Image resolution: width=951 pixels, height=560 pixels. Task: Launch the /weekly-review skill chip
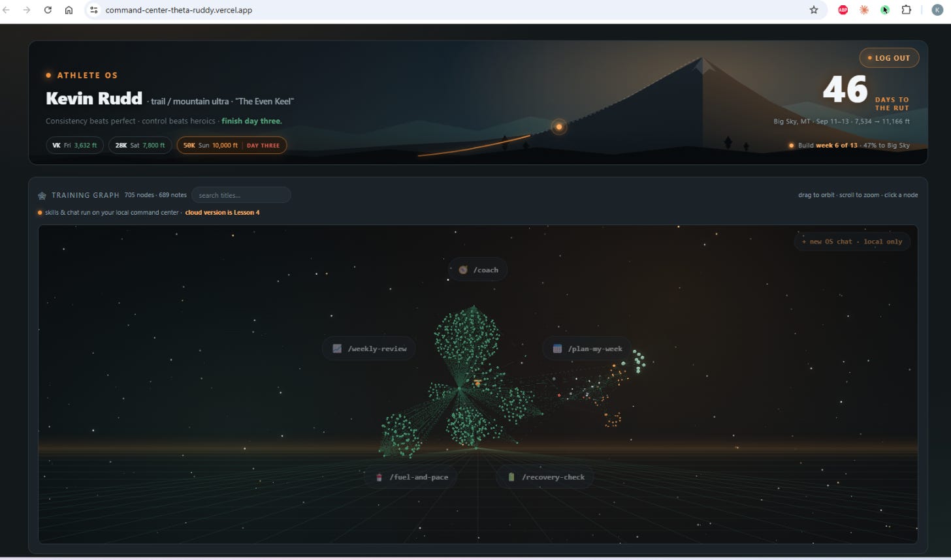(369, 349)
